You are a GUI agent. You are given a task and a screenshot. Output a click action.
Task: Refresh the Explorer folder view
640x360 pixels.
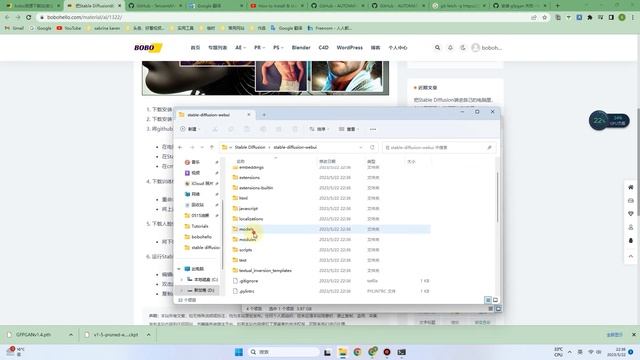coord(372,147)
